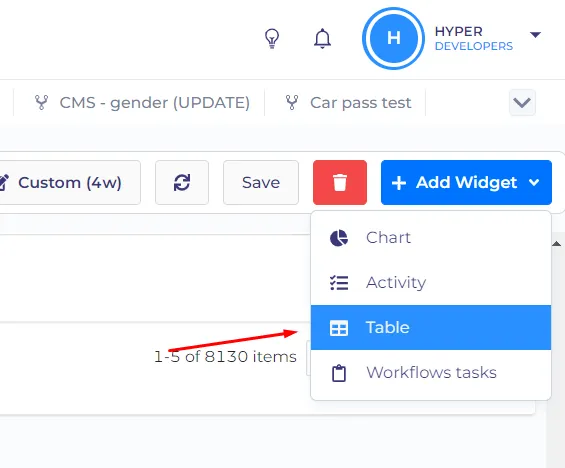Expand the tabs overflow chevron
Screen dimensions: 565x468
pos(522,103)
